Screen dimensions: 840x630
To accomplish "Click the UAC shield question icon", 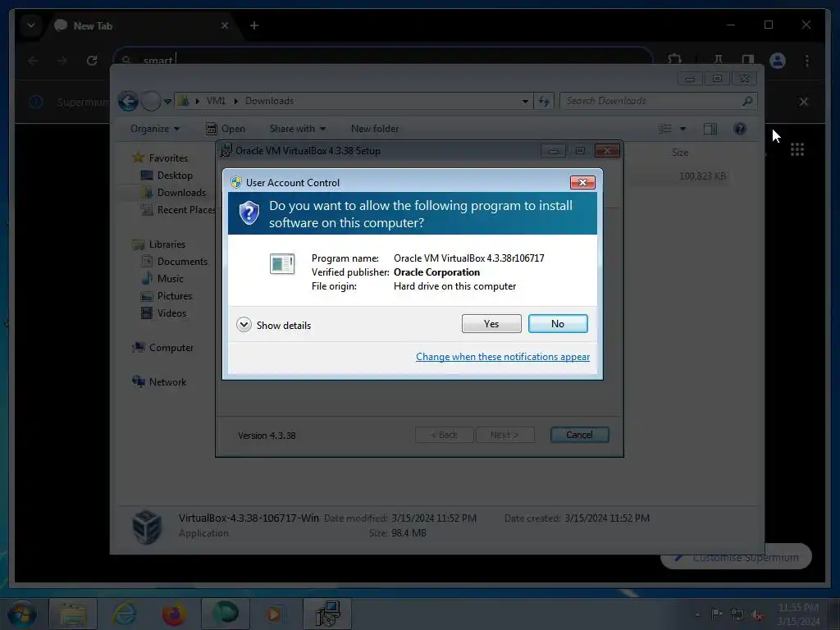I will pos(249,213).
